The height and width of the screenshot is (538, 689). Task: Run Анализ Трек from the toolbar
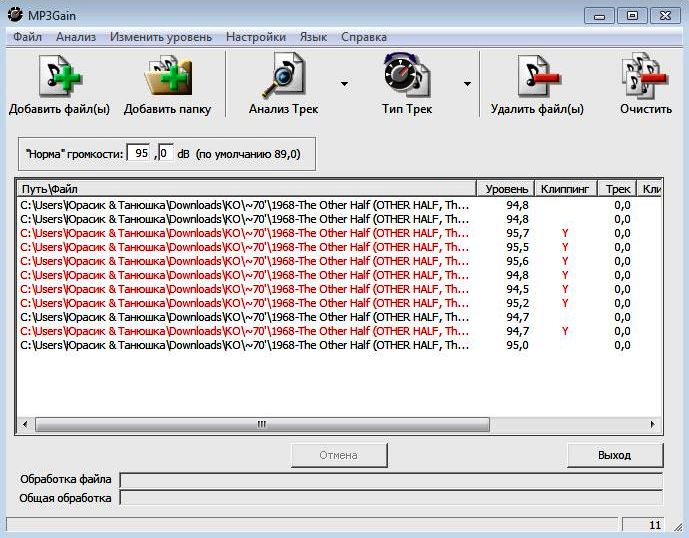pos(283,77)
